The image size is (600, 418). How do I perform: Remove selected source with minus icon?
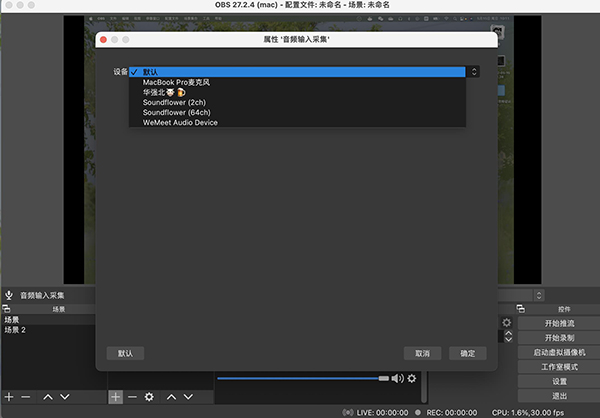point(132,397)
